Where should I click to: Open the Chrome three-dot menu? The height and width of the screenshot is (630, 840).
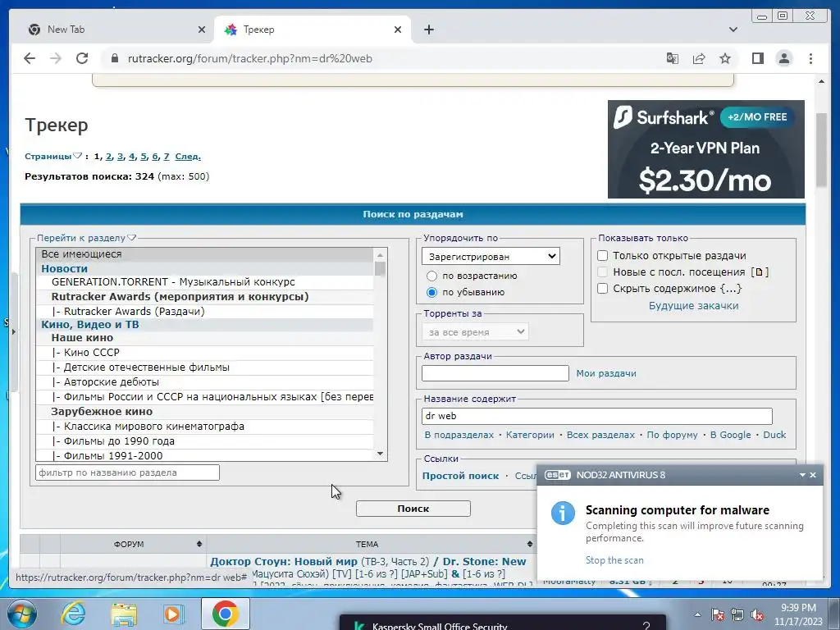(810, 58)
